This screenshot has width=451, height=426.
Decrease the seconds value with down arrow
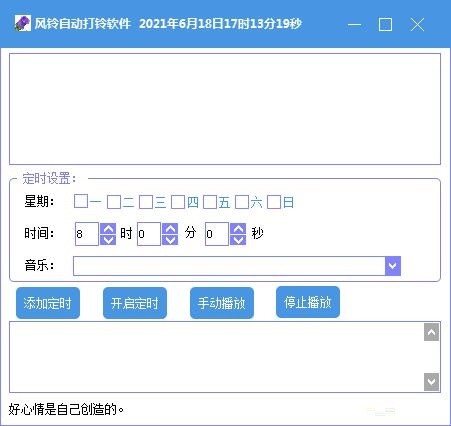238,240
